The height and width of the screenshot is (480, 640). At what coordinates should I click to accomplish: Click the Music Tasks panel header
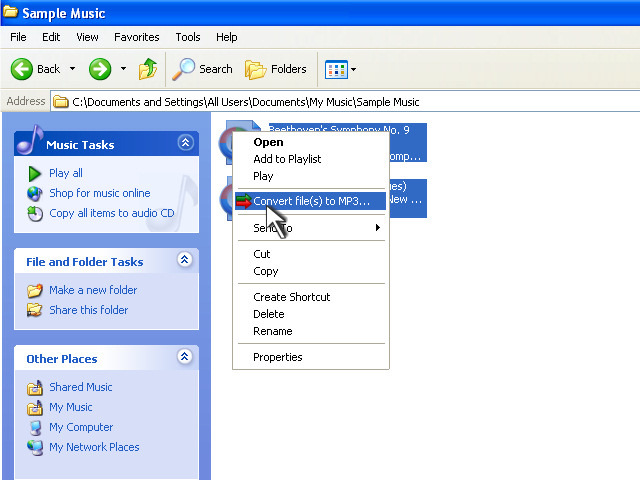(x=106, y=144)
